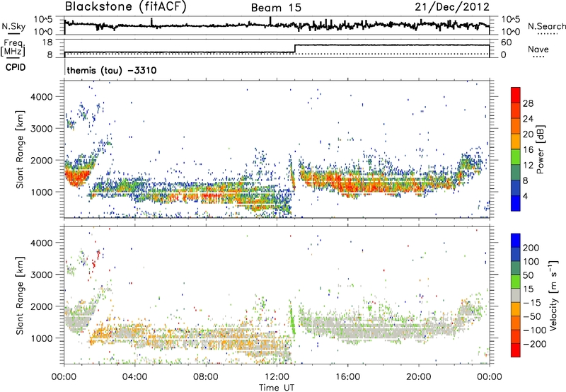566x392 pixels.
Task: Select the '4000' tick on power panel axis
Action: click(42, 97)
